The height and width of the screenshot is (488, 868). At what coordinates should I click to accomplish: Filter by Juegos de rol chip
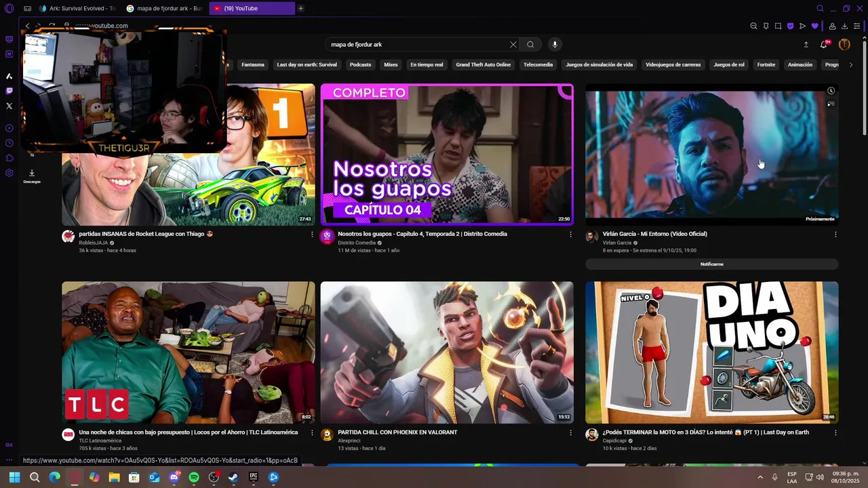[x=729, y=65]
